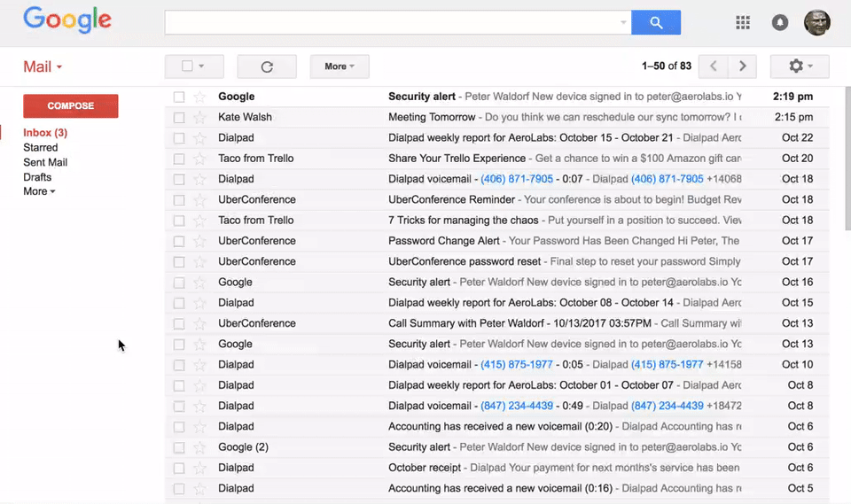Check the box for Kate Walsh's email
The height and width of the screenshot is (504, 851).
click(x=178, y=117)
